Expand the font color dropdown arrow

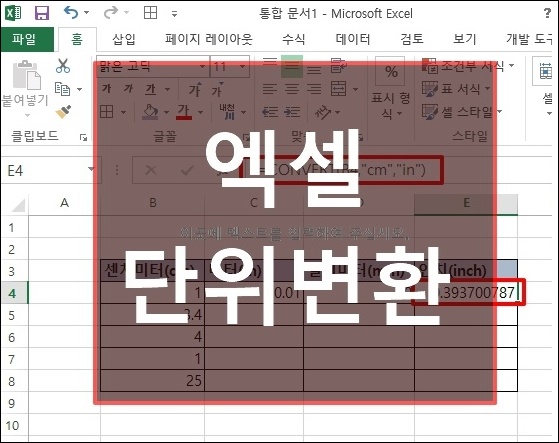(200, 112)
